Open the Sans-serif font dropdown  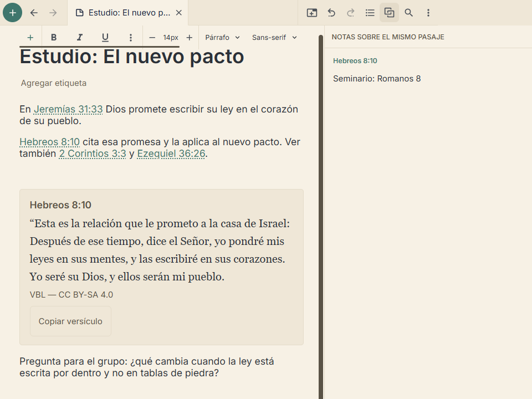pyautogui.click(x=274, y=37)
